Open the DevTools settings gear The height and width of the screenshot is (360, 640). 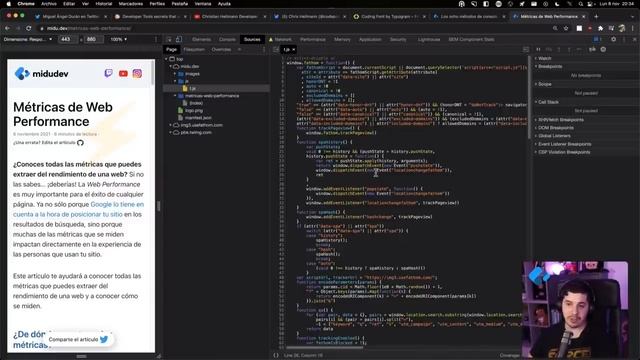point(613,40)
